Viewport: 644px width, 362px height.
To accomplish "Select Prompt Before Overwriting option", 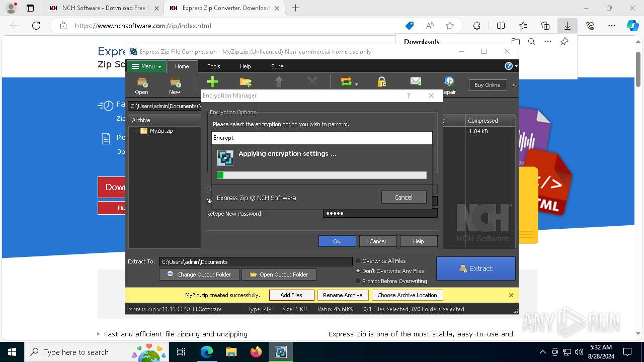I will point(392,281).
